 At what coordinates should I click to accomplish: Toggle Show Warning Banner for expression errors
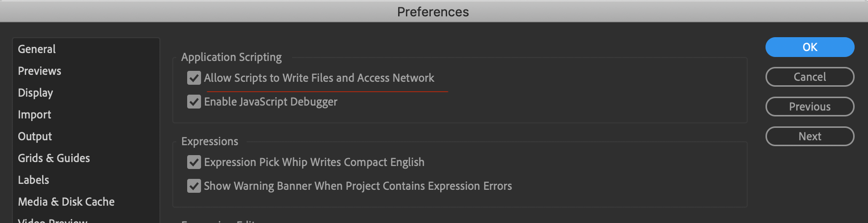tap(194, 186)
